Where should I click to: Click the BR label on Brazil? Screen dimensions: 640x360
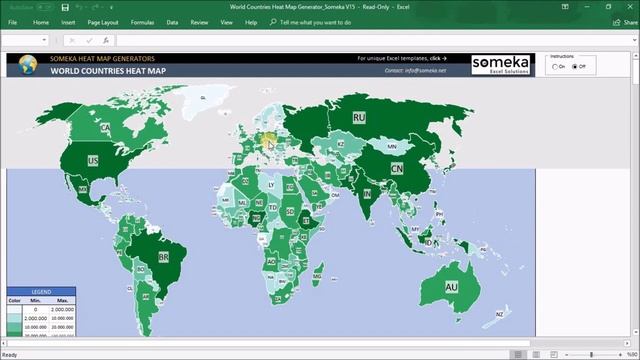tap(163, 257)
